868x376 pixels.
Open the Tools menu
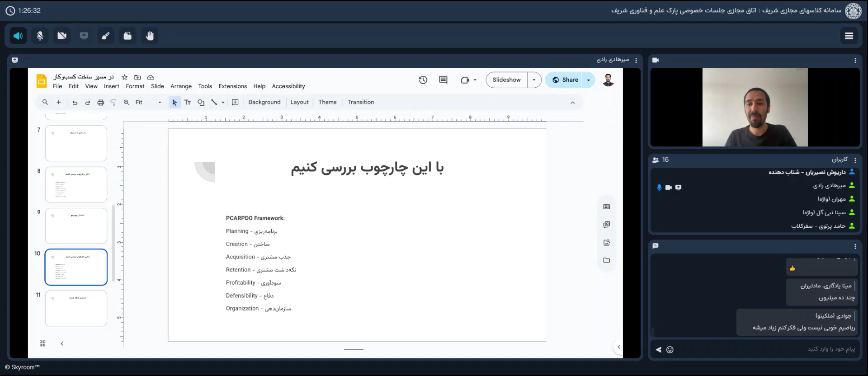pos(205,86)
